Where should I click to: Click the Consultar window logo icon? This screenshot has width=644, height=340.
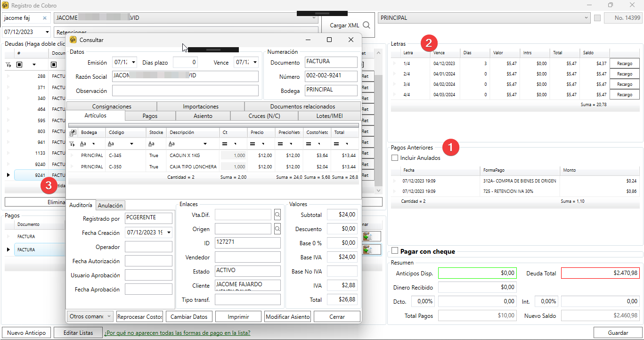pos(73,40)
